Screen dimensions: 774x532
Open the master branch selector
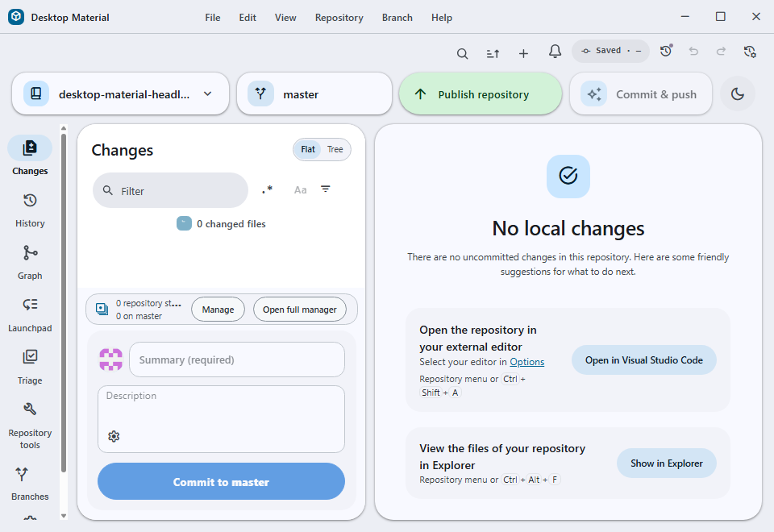click(x=314, y=94)
